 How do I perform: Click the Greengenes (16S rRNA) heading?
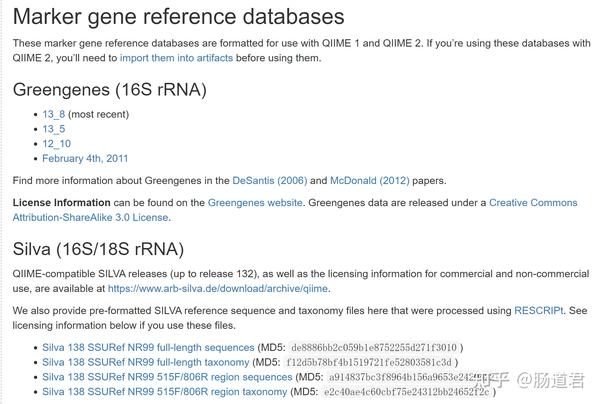coord(109,90)
